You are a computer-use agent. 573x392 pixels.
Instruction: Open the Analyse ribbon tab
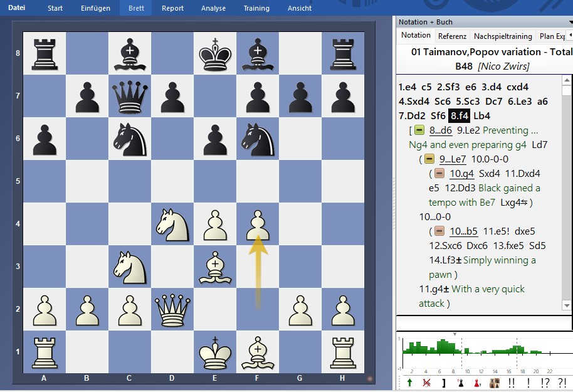[x=213, y=8]
